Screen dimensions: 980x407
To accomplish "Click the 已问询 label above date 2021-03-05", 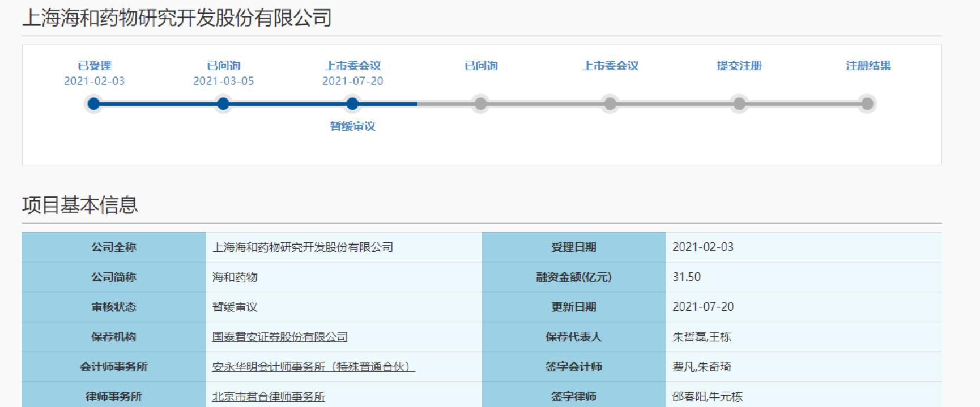I will 224,66.
